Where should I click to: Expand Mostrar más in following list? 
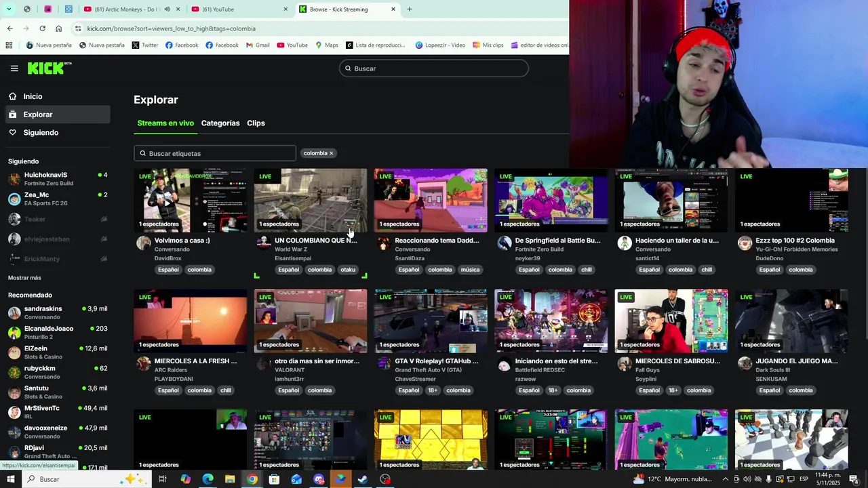coord(24,278)
